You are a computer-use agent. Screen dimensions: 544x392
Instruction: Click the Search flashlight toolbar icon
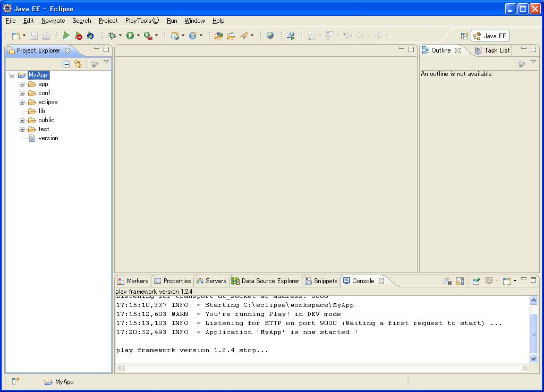point(244,36)
